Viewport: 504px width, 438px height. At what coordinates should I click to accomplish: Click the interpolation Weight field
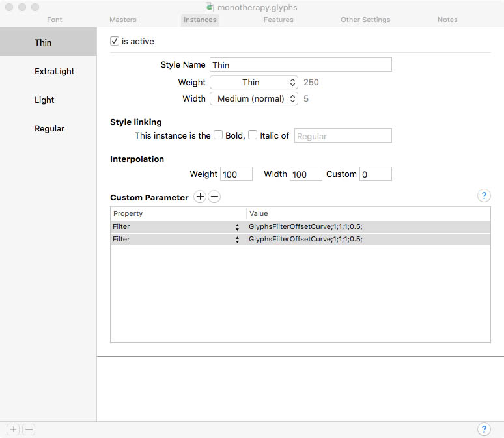(236, 174)
